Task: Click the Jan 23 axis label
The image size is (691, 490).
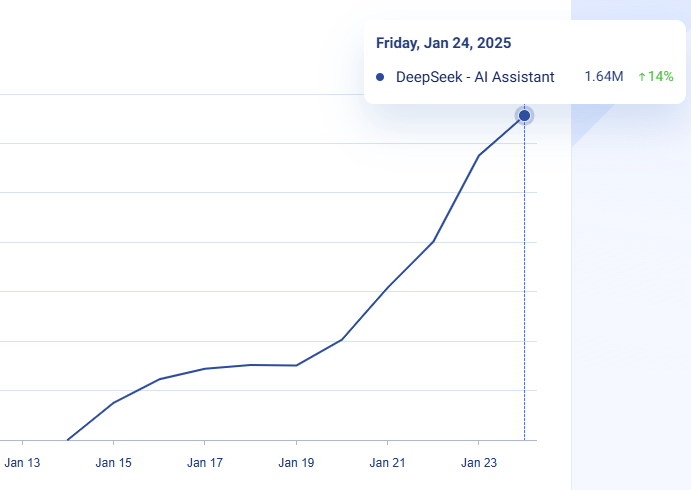Action: pyautogui.click(x=478, y=463)
